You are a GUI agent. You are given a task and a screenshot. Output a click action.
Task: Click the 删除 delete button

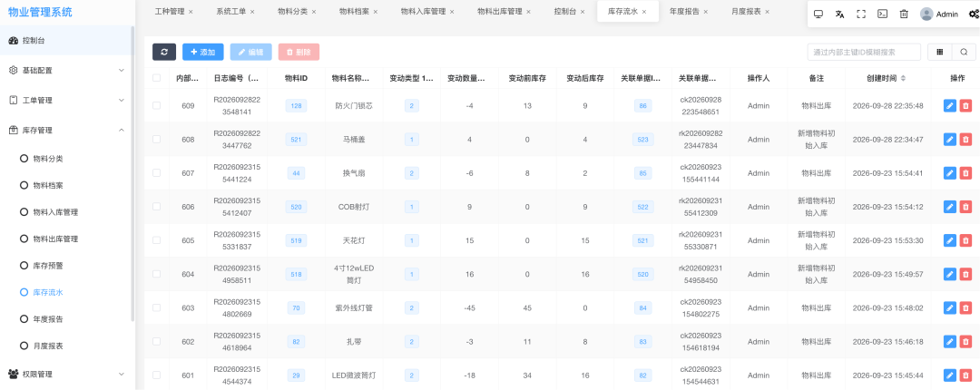pyautogui.click(x=299, y=52)
